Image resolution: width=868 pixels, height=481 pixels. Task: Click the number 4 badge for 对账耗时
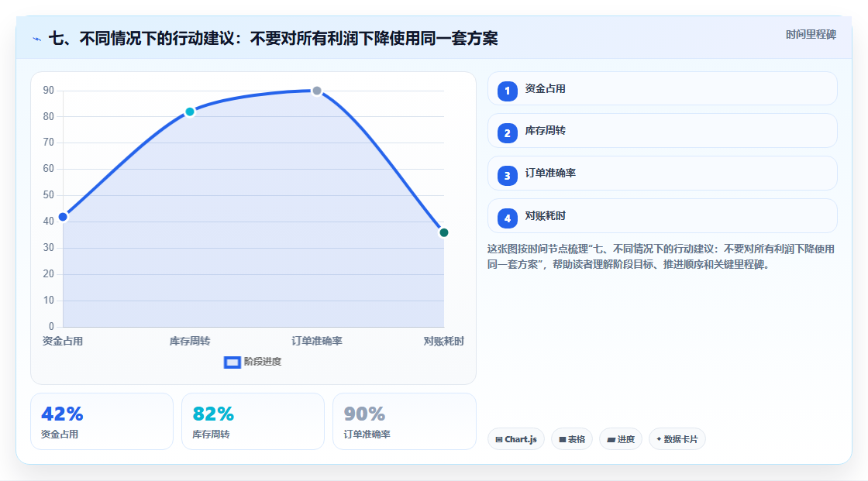coord(507,218)
